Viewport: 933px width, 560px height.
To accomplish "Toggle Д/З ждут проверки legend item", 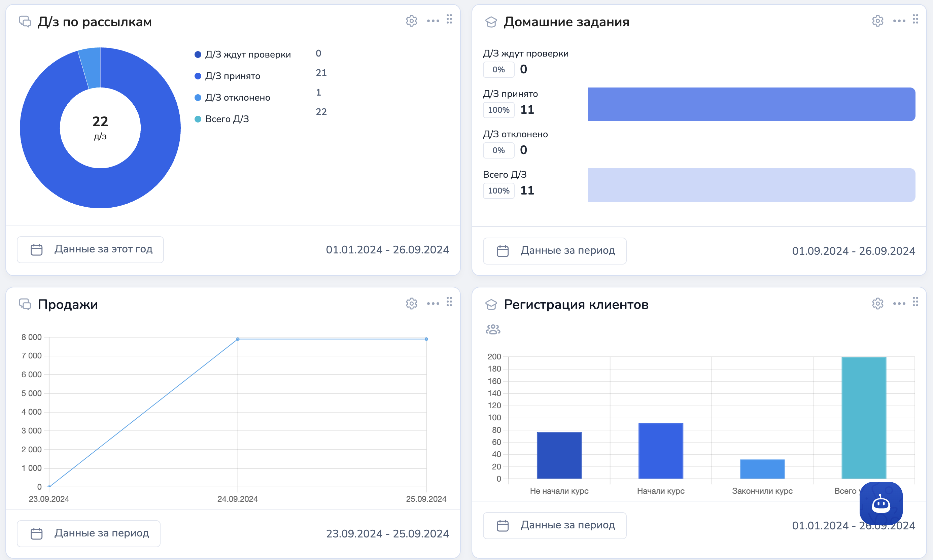I will pos(243,54).
